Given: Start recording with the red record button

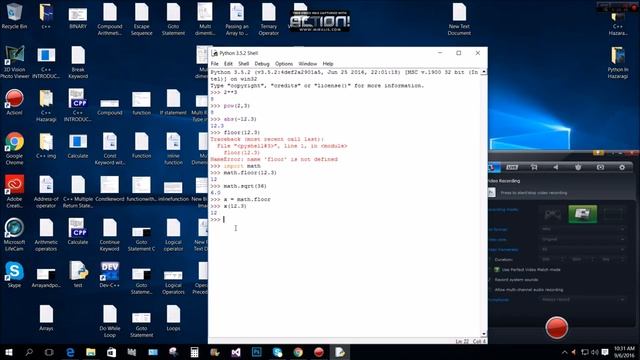Looking at the screenshot, I should 557,327.
